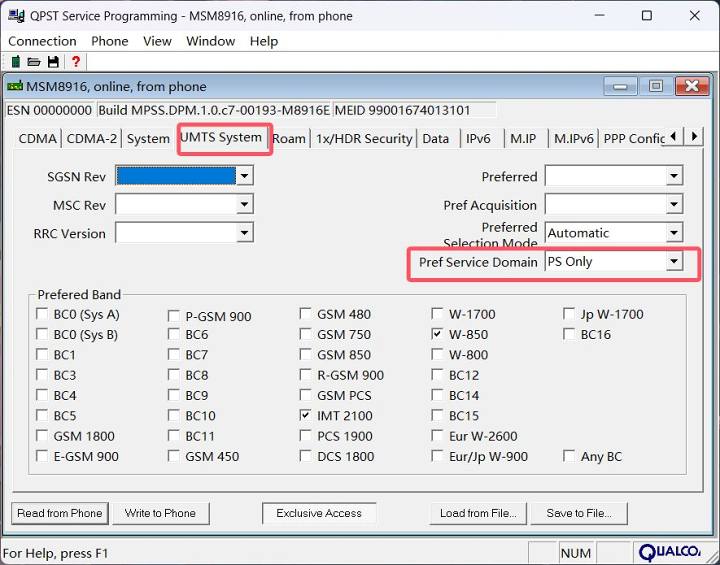720x565 pixels.
Task: Open the SGSN Rev dropdown
Action: tap(244, 176)
